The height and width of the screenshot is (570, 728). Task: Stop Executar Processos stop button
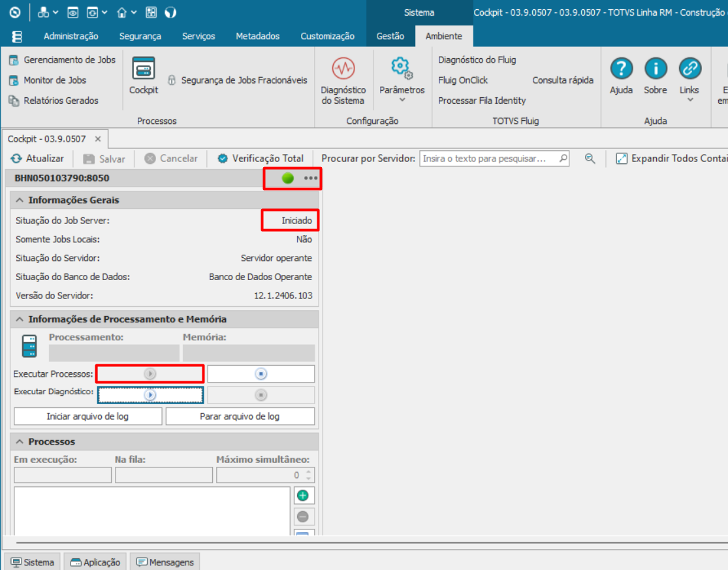(261, 373)
